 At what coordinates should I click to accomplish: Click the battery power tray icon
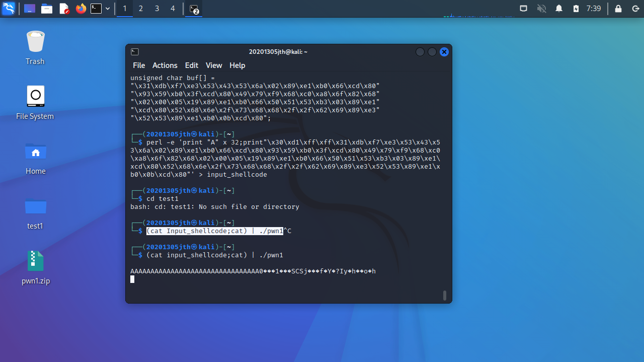[x=576, y=9]
